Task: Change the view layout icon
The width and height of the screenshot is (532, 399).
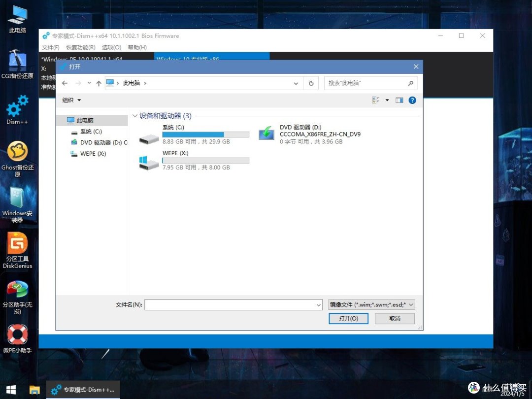Action: (375, 100)
